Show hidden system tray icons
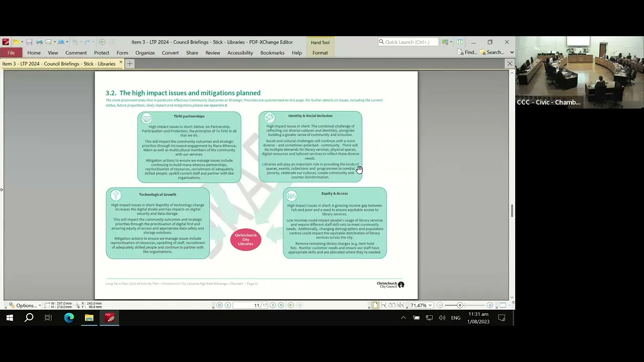 pos(403,318)
